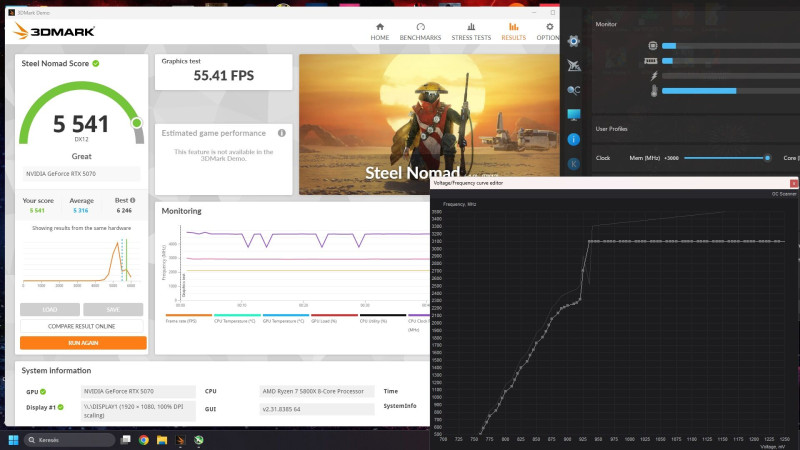800x450 pixels.
Task: Click the OC Scanner button in curve editor
Action: (x=784, y=194)
